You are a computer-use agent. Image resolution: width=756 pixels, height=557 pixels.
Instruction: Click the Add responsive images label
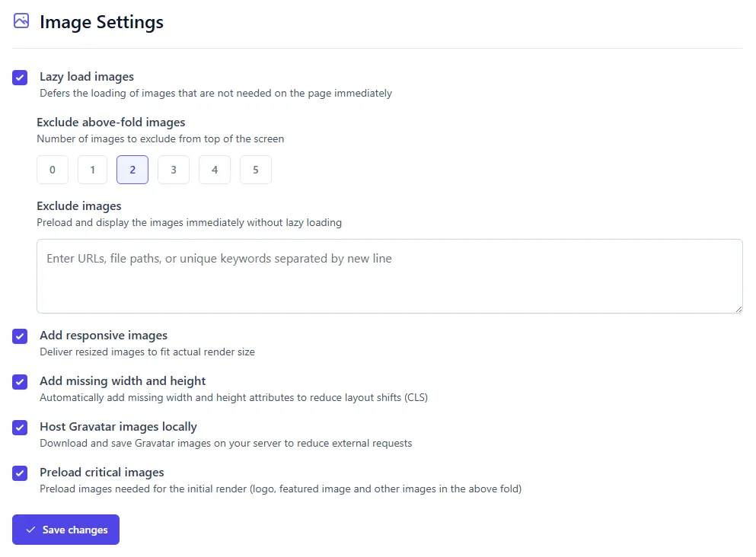(104, 336)
